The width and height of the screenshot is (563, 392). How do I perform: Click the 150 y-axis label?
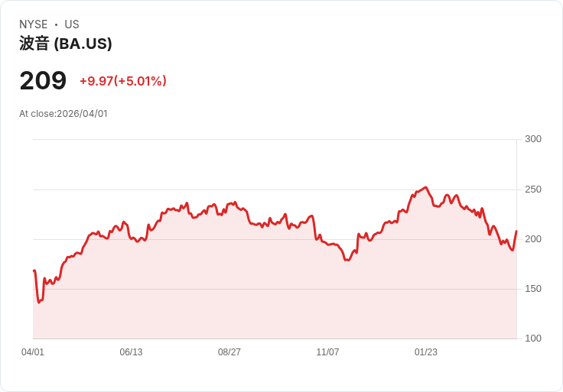click(532, 289)
